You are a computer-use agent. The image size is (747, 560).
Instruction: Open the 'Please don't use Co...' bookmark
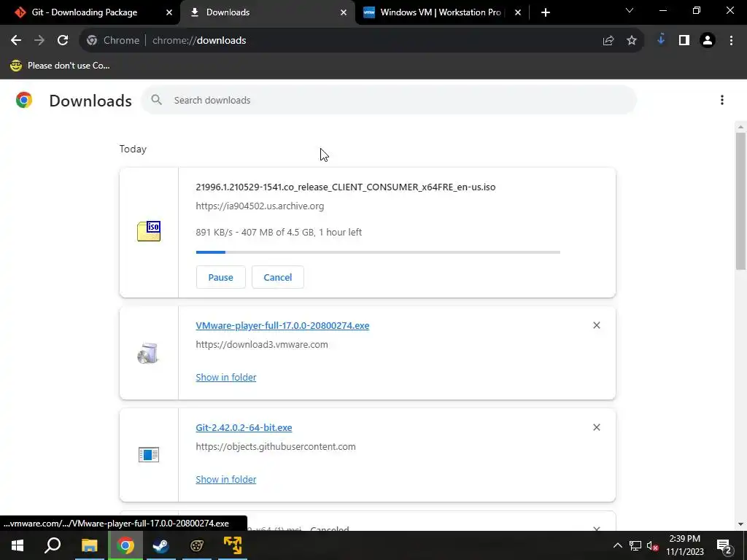(60, 66)
